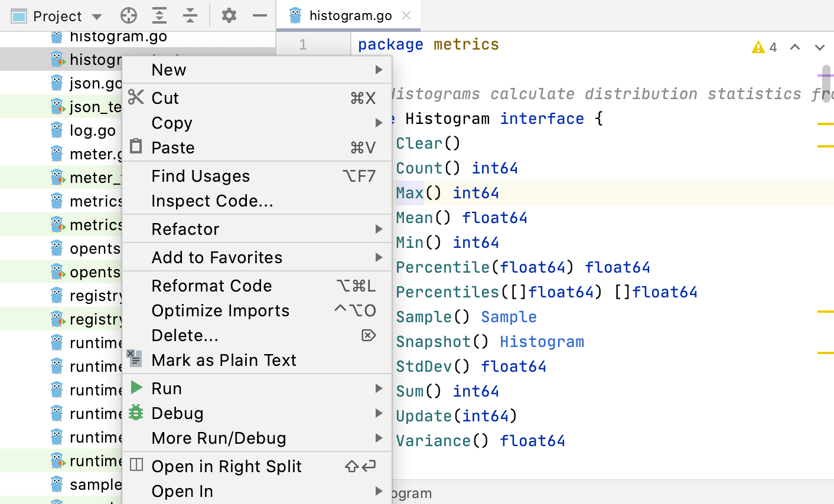Hide the Project tool window
The width and height of the screenshot is (834, 504).
(x=260, y=16)
